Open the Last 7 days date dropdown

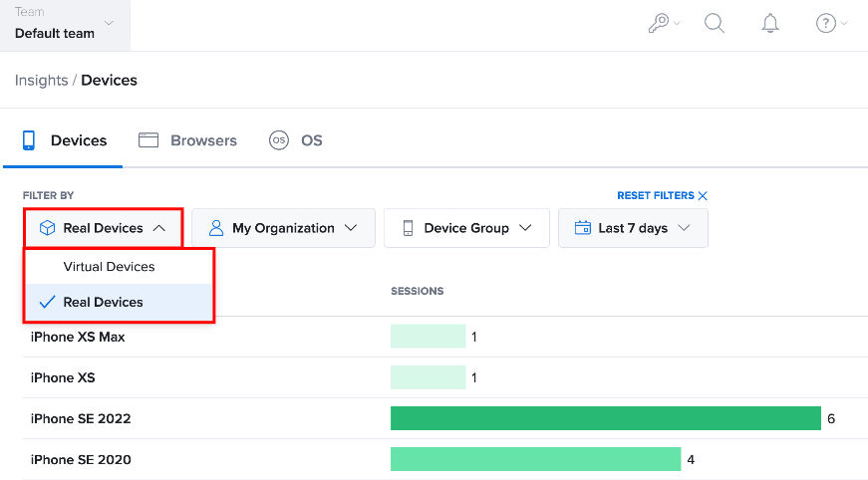tap(633, 228)
